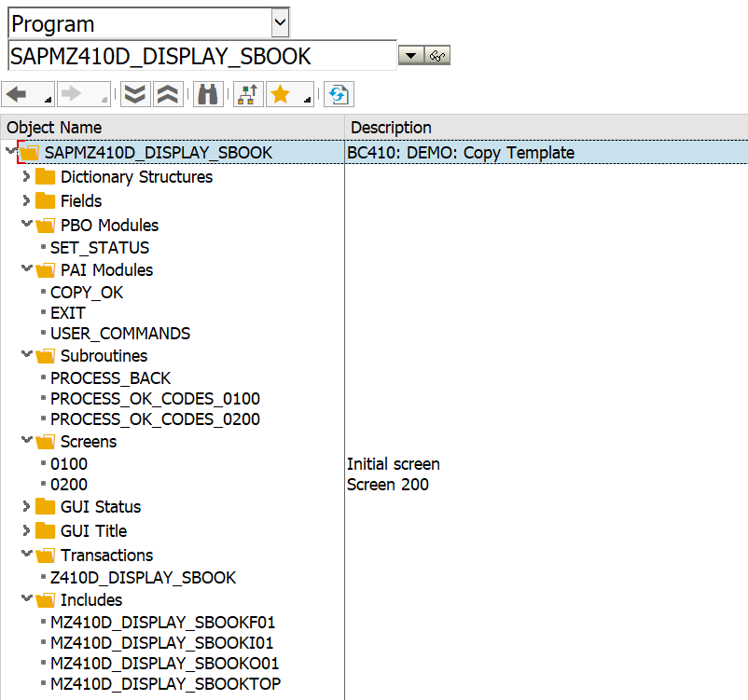
Task: Open the object type Program dropdown
Action: click(x=281, y=22)
